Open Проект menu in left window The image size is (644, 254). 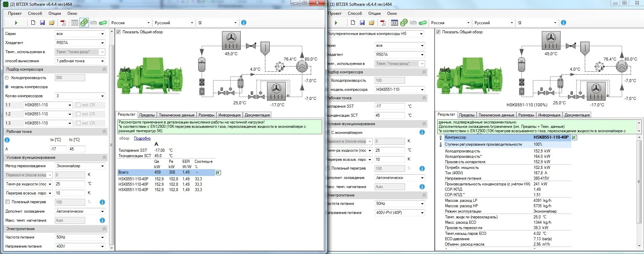pos(15,13)
